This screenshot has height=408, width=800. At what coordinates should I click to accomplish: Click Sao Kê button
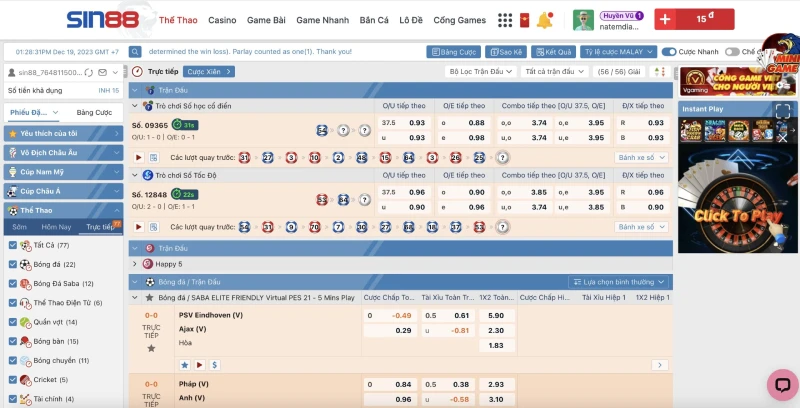(x=506, y=52)
